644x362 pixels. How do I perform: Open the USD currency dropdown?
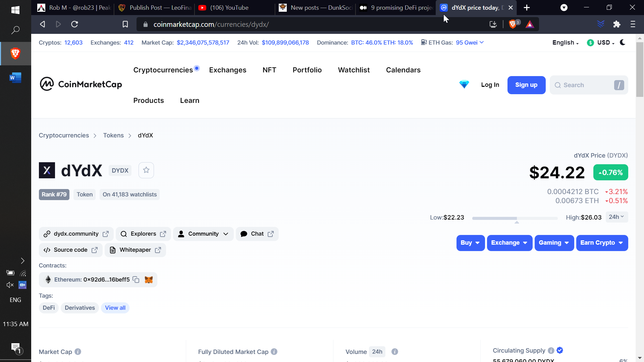[x=601, y=43]
